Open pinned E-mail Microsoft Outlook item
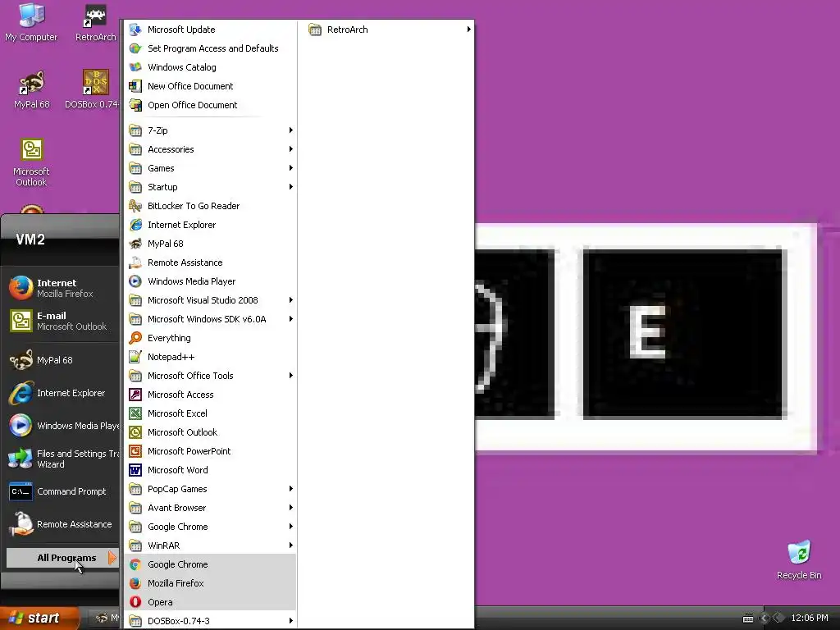Image resolution: width=840 pixels, height=630 pixels. coord(62,321)
